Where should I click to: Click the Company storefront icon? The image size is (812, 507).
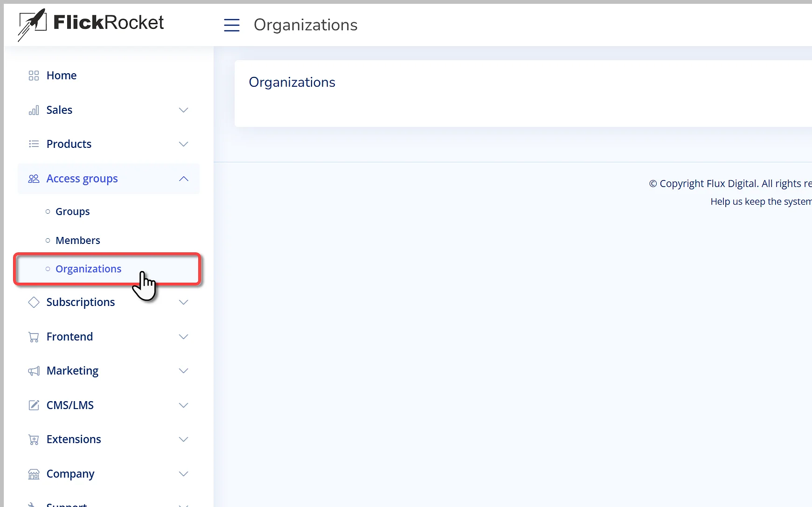pos(34,474)
